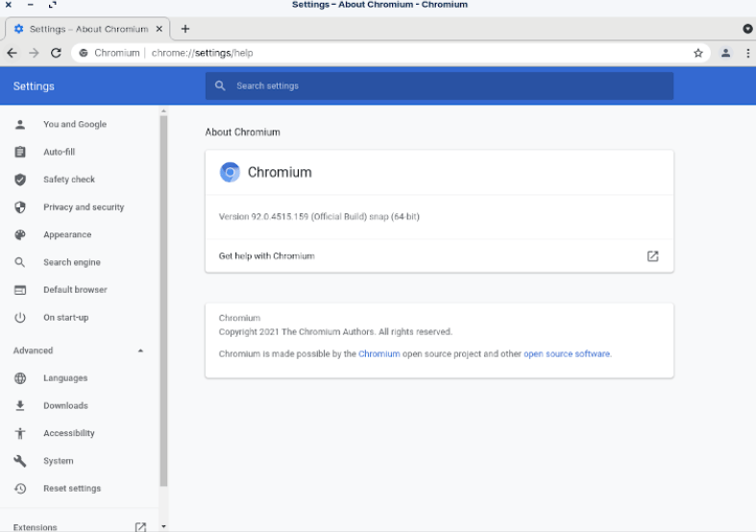Open Get help with Chromium
The image size is (756, 532).
pos(439,255)
